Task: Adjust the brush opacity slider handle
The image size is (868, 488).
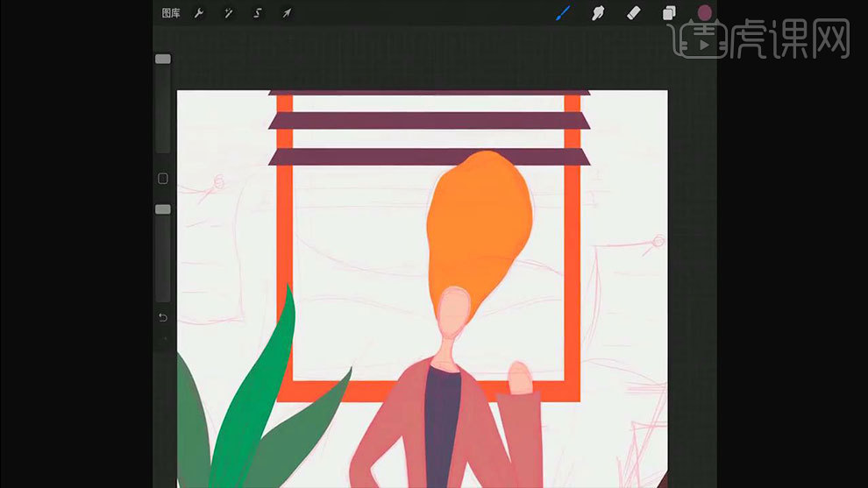Action: point(163,209)
